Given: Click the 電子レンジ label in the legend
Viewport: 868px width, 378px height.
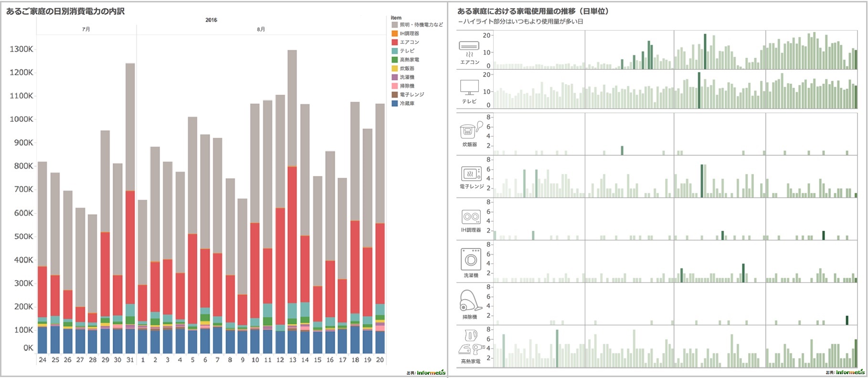Looking at the screenshot, I should tap(412, 95).
